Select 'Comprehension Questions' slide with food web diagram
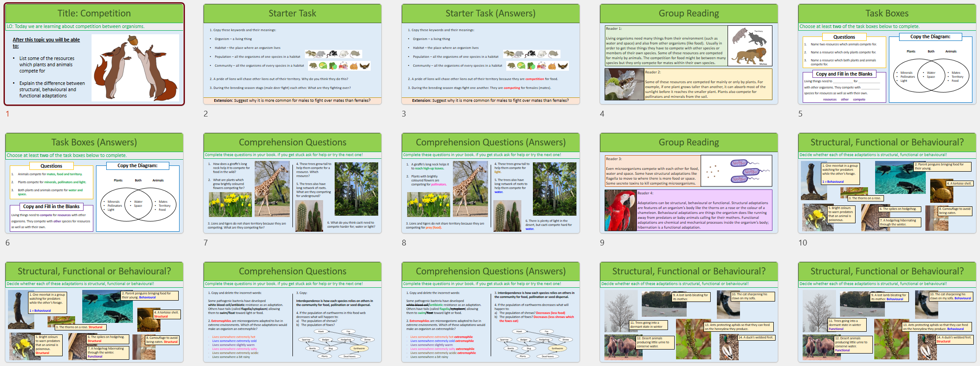This screenshot has width=980, height=366. [292, 312]
